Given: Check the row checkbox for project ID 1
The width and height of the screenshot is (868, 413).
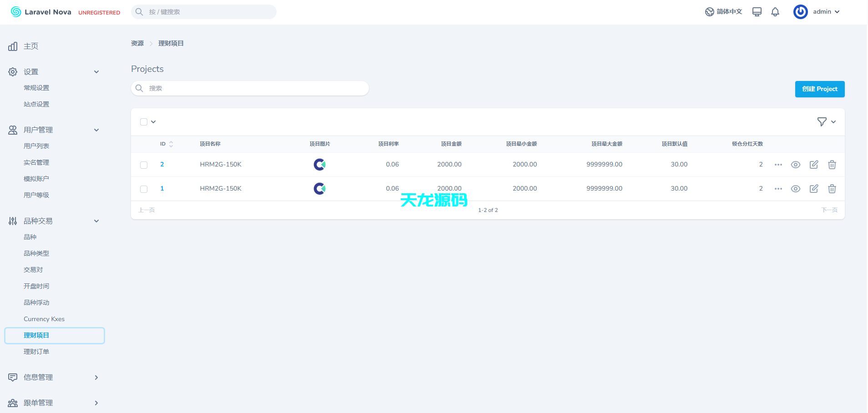Looking at the screenshot, I should pos(144,188).
